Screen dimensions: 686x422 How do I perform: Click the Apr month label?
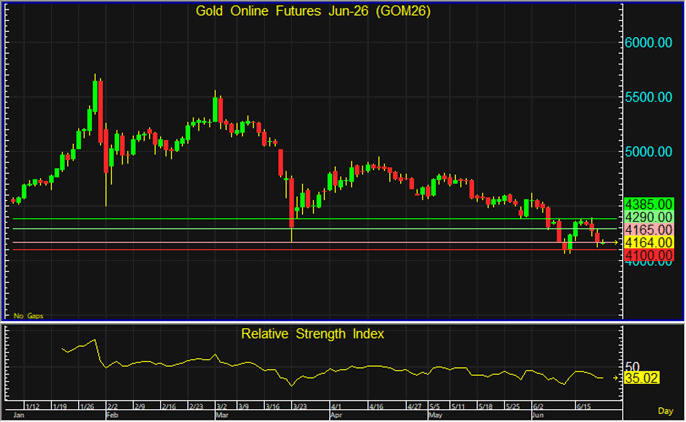pos(336,415)
